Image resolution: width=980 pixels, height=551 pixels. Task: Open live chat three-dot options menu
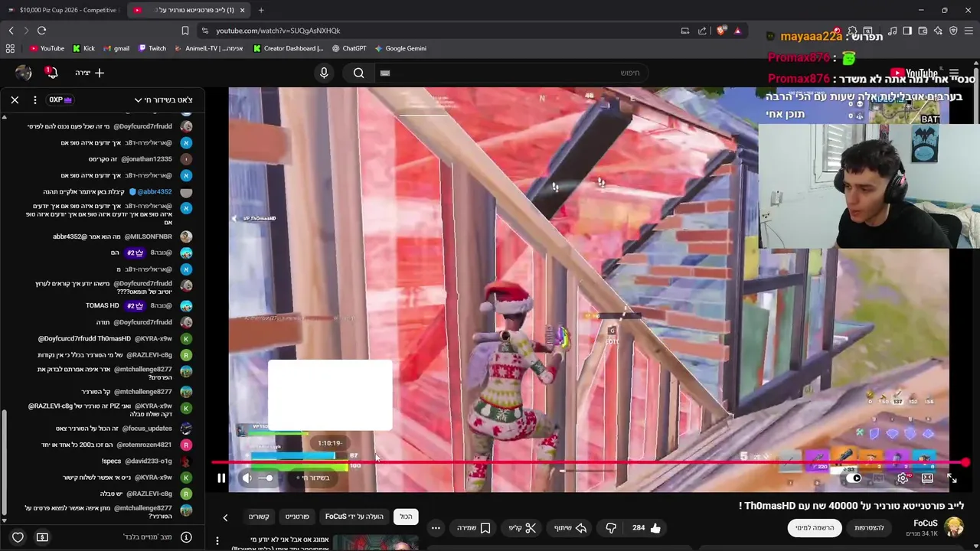click(35, 99)
